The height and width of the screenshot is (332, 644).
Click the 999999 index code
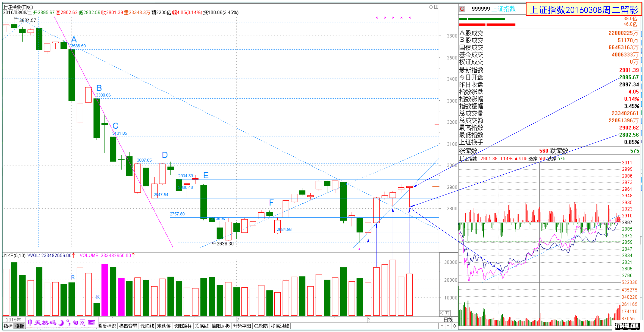481,9
